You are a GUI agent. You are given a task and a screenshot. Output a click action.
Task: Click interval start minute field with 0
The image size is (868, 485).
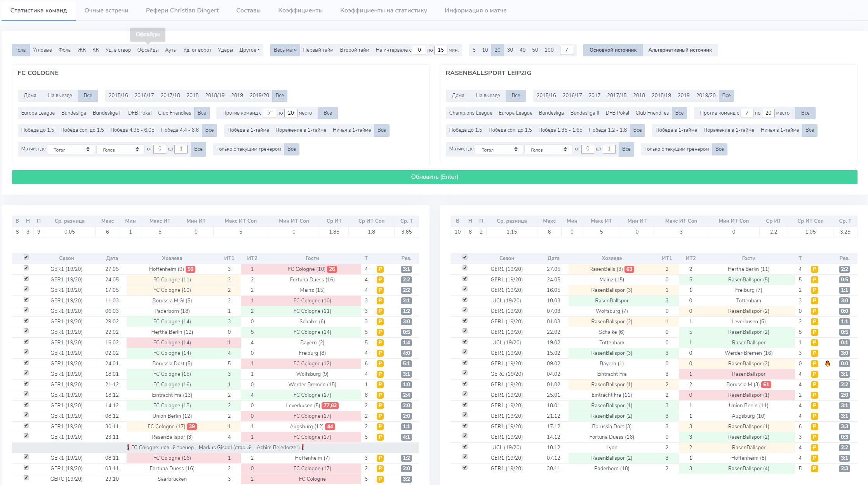pyautogui.click(x=419, y=50)
